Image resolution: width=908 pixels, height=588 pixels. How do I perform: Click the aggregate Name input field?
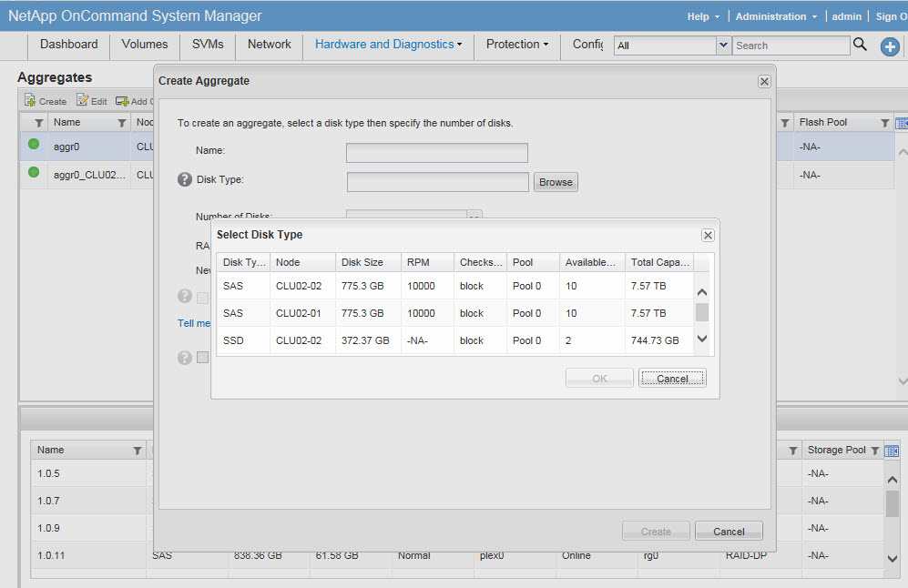pos(436,153)
